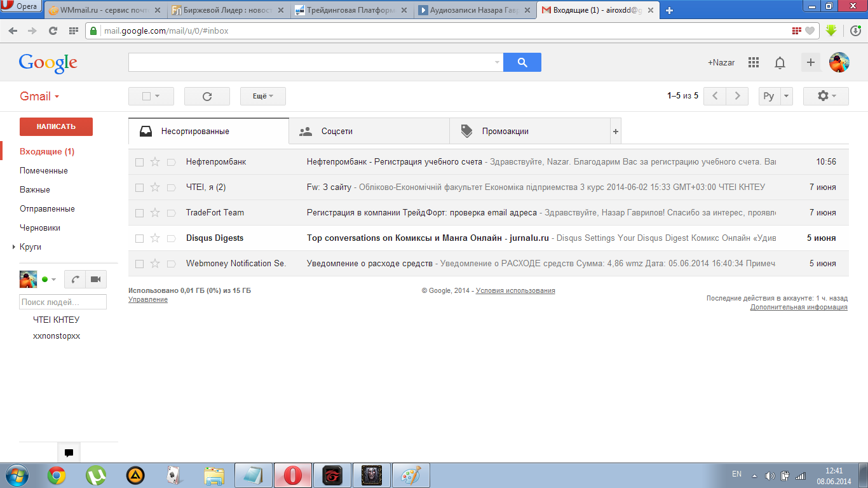Open chat status dropdown

click(x=53, y=280)
